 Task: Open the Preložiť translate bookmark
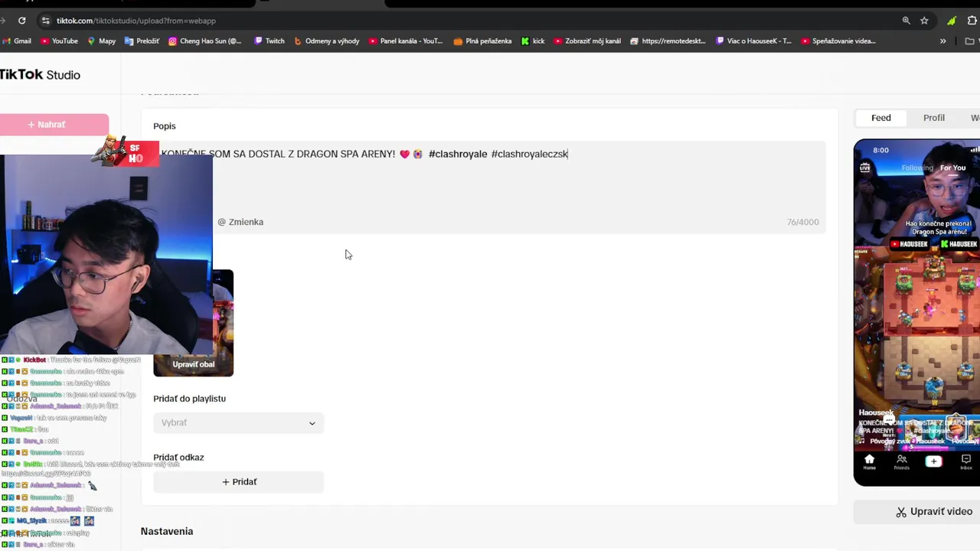142,41
